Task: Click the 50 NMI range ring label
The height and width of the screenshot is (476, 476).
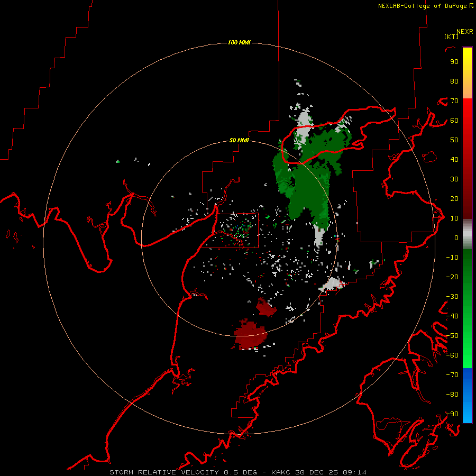Action: pos(239,140)
